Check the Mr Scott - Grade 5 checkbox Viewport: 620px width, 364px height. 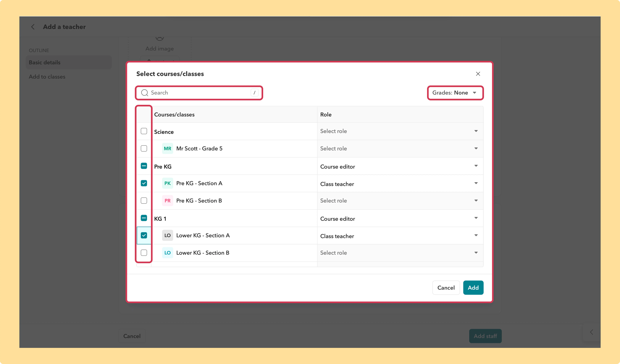(x=144, y=148)
